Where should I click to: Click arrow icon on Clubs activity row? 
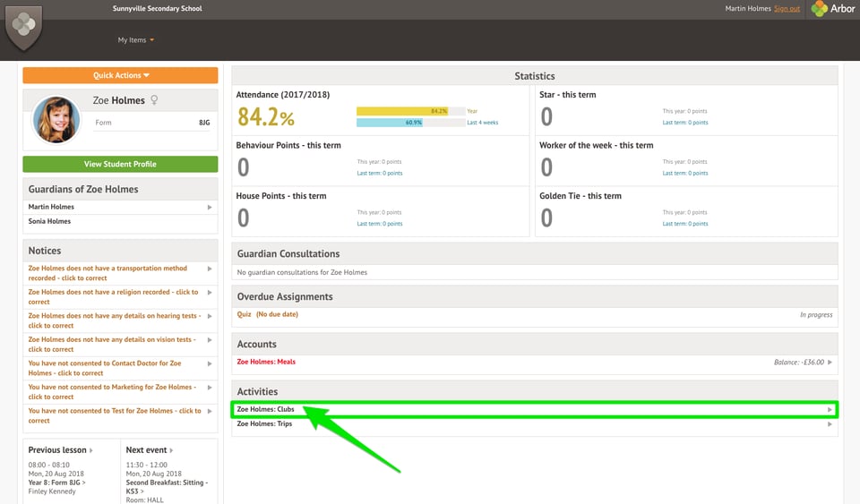tap(830, 410)
